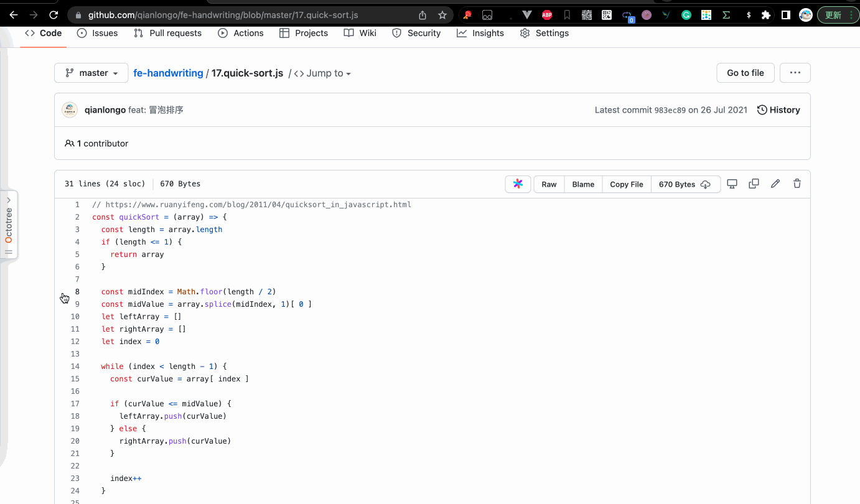The image size is (860, 504).
Task: Select line number 8 in code
Action: (x=77, y=292)
